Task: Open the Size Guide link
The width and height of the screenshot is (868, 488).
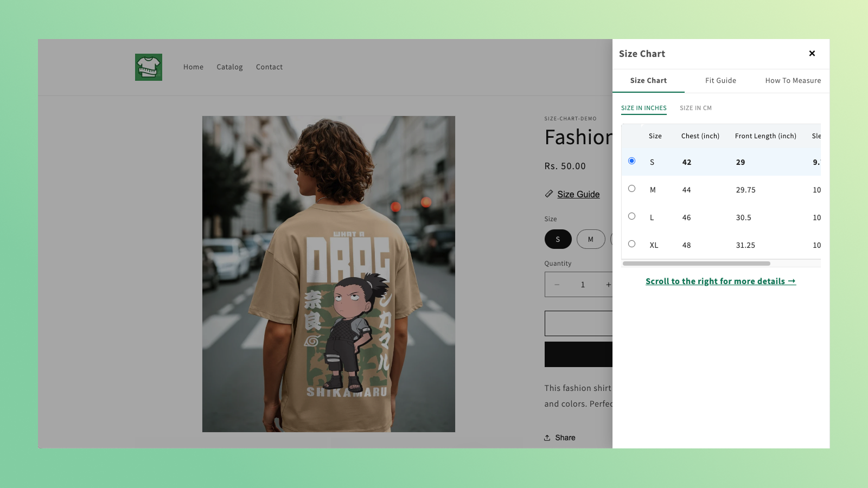Action: (x=578, y=194)
